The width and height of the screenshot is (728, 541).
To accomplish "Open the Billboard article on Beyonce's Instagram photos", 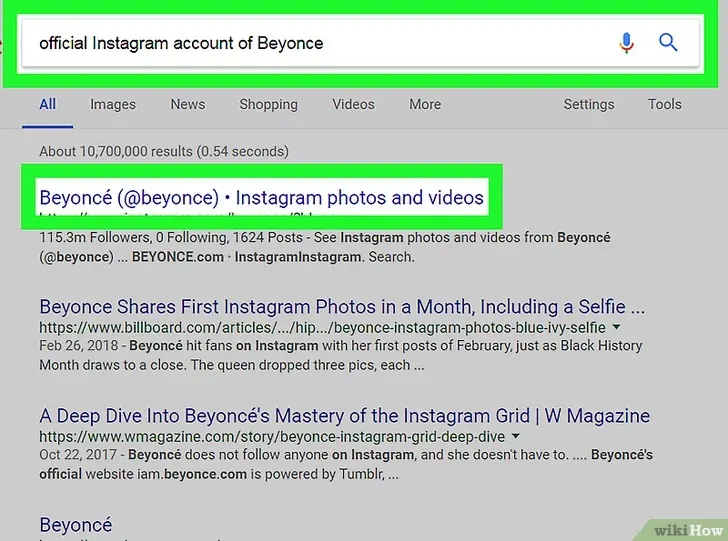I will 342,306.
